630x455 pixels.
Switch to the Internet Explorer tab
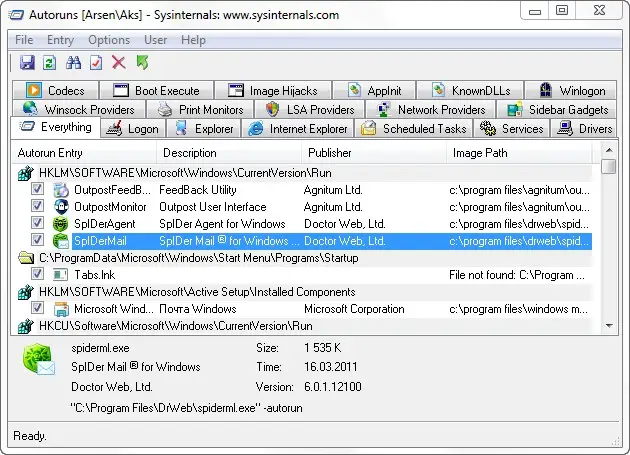(x=297, y=129)
